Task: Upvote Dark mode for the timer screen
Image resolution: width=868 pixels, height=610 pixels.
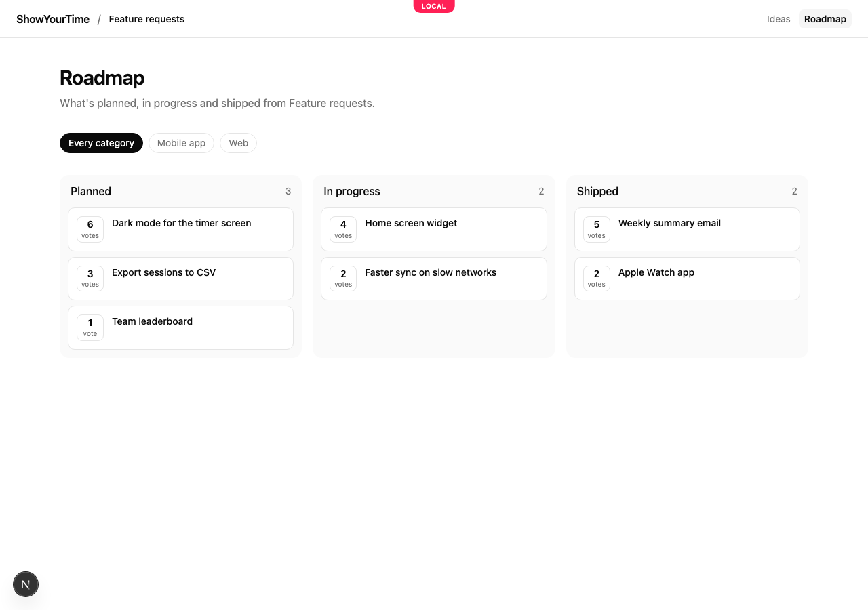Action: tap(90, 229)
